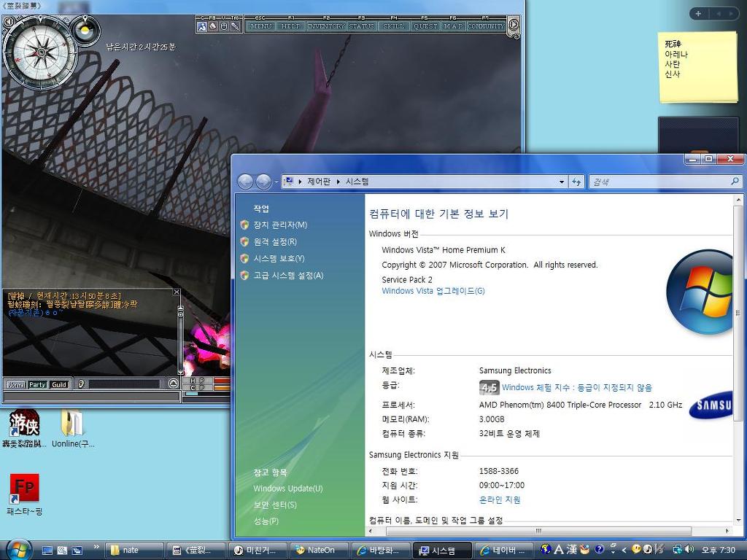This screenshot has width=747, height=560.
Task: Click the refresh button beside address bar
Action: point(576,182)
